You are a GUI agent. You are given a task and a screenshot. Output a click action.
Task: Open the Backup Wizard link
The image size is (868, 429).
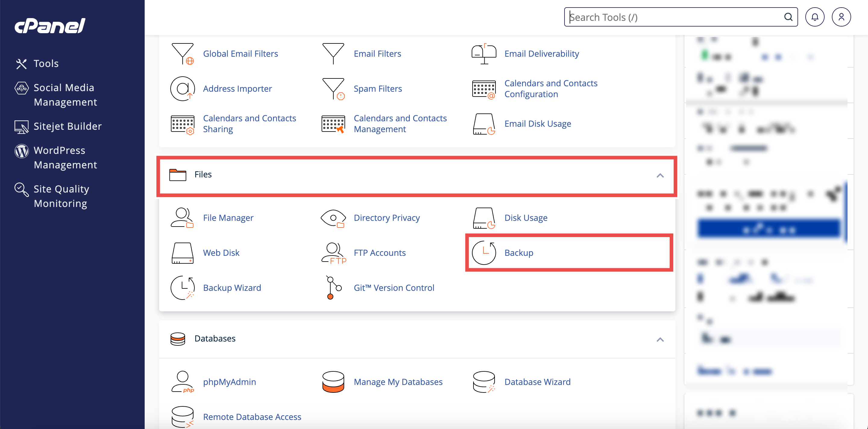click(x=232, y=288)
